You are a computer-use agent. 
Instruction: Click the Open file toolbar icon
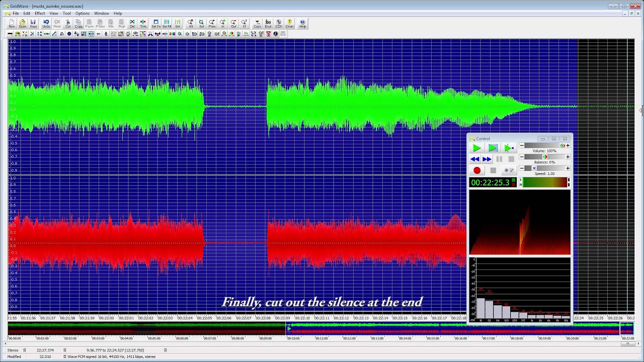tap(22, 24)
